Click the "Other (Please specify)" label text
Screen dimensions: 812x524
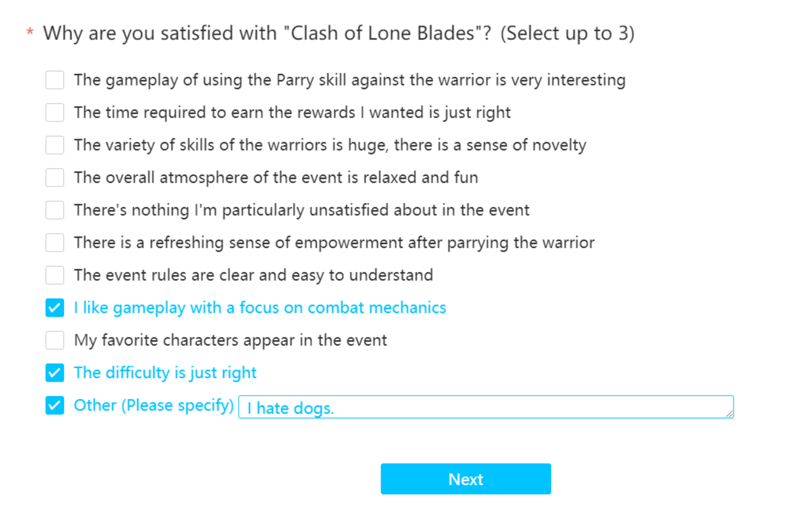[153, 405]
